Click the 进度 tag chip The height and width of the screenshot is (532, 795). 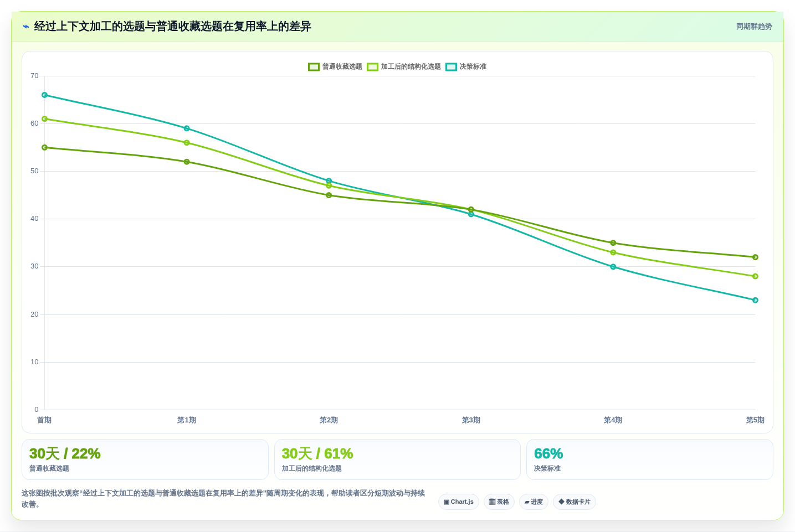pos(534,502)
